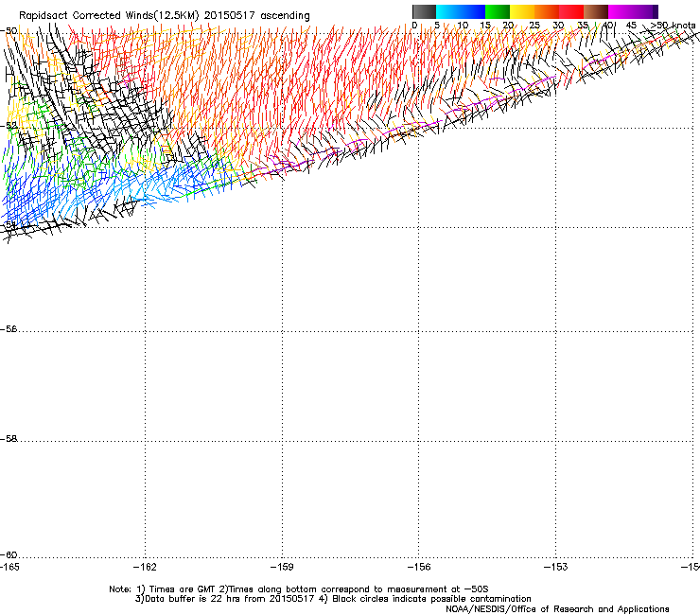Click the '-165' longitude axis label
Viewport: 700px width, 615px height.
tap(9, 567)
